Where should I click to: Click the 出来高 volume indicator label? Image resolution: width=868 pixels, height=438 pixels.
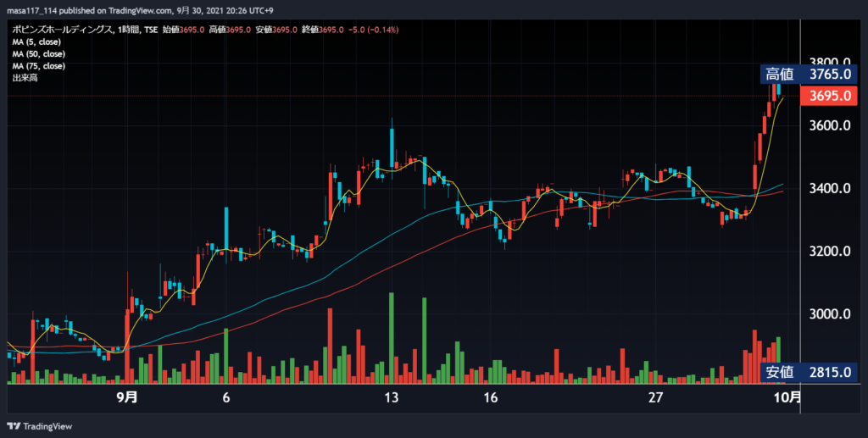pos(25,79)
